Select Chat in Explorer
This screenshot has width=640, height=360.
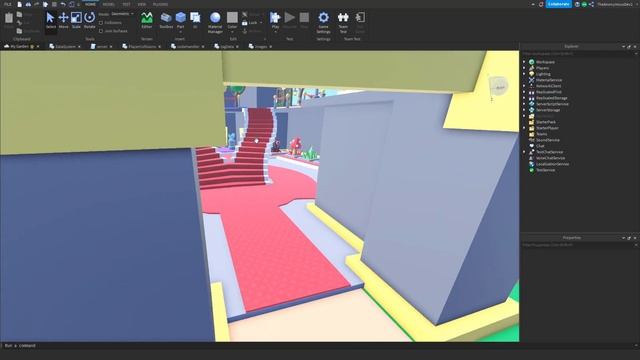coord(540,146)
